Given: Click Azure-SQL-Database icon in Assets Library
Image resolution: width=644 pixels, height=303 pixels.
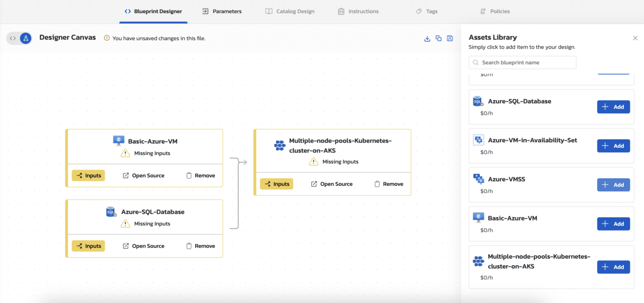Looking at the screenshot, I should point(478,102).
